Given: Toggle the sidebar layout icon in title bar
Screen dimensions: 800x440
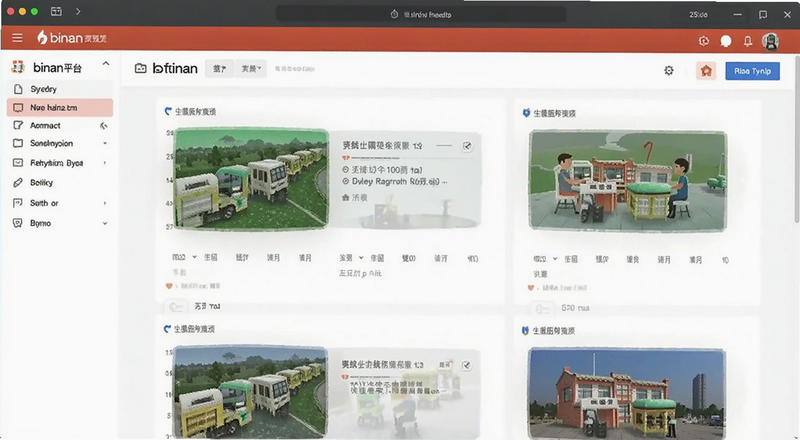Looking at the screenshot, I should pos(56,11).
